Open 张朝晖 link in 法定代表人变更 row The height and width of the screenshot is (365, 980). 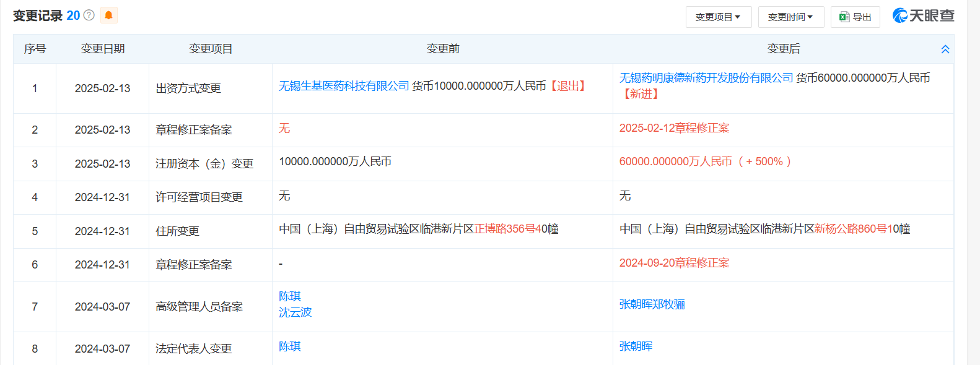[x=636, y=346]
